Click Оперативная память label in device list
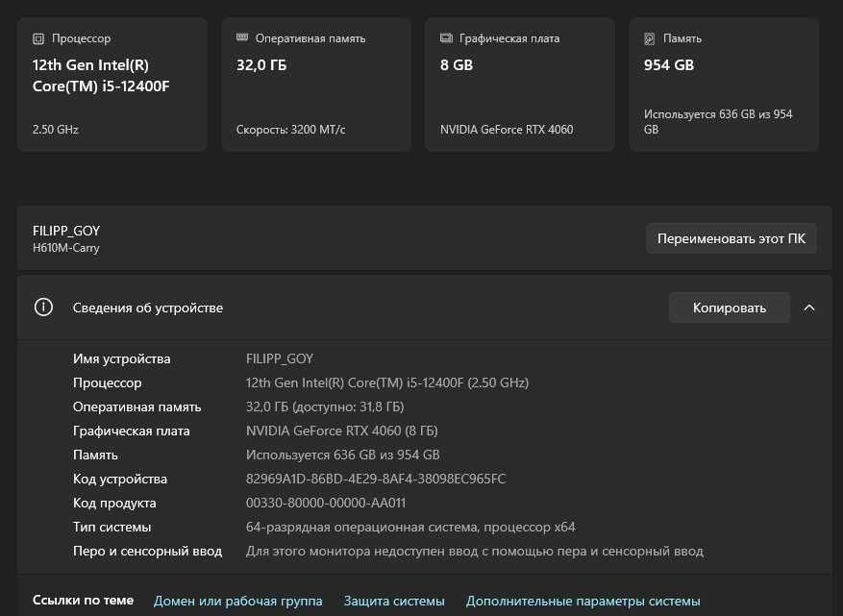 (137, 407)
